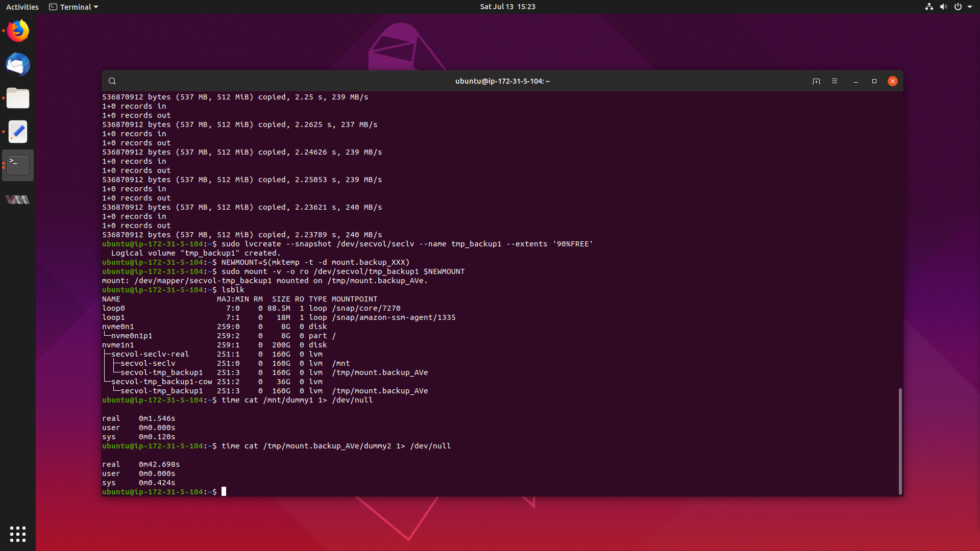
Task: Click the power status icon in the top bar
Action: pos(958,7)
